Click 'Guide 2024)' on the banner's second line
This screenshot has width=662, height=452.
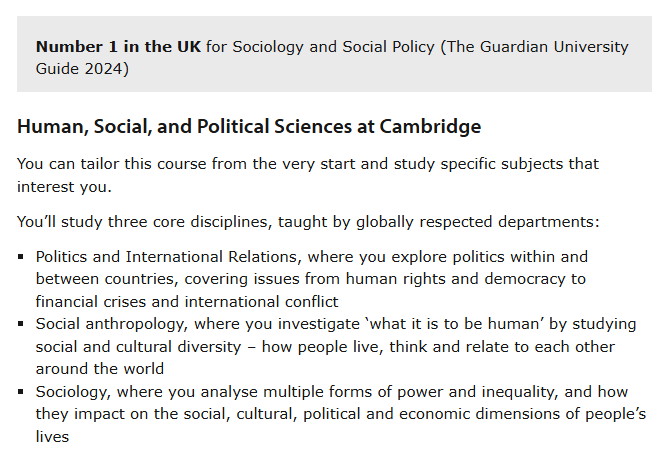pos(82,69)
